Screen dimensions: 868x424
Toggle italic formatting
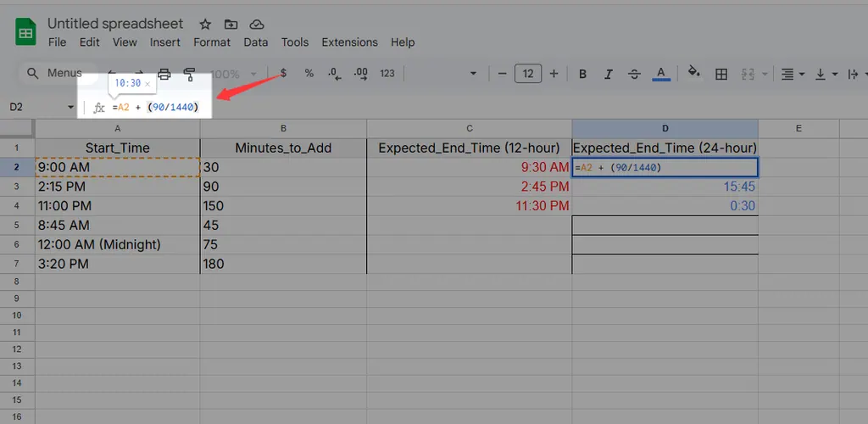(609, 74)
